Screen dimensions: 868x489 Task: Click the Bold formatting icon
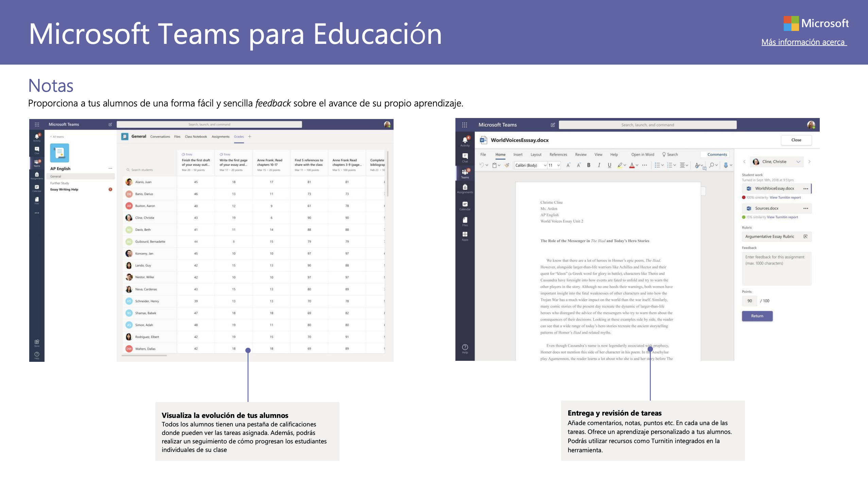coord(589,165)
